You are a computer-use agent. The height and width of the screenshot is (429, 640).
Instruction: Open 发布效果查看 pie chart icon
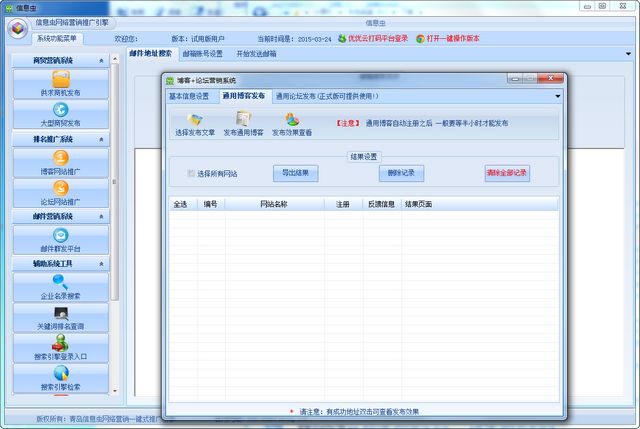tap(292, 124)
